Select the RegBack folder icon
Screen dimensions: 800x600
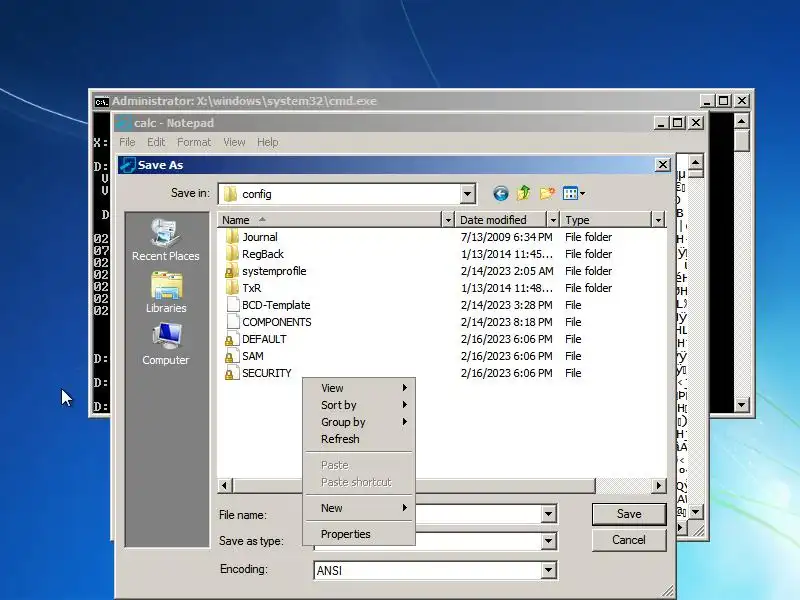(x=232, y=254)
